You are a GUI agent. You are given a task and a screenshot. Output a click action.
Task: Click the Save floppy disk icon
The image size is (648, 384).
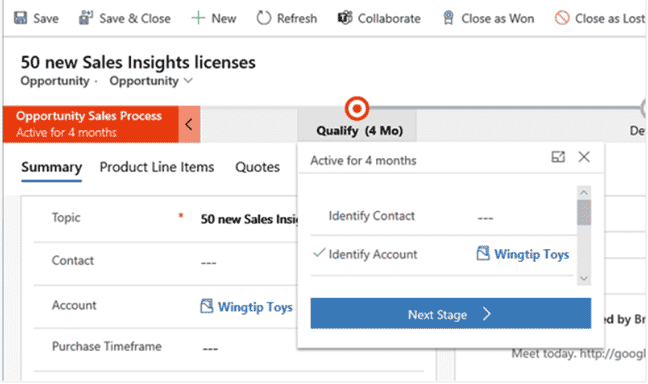(20, 18)
